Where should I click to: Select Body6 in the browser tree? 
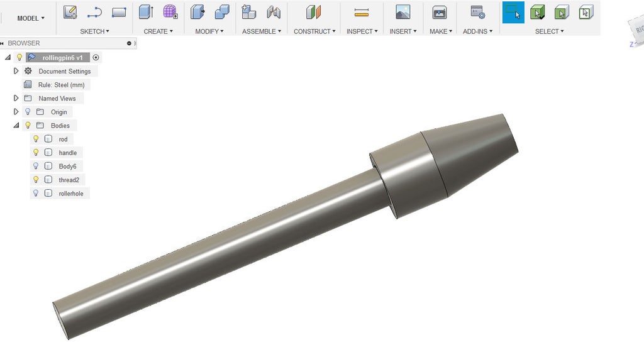(67, 166)
